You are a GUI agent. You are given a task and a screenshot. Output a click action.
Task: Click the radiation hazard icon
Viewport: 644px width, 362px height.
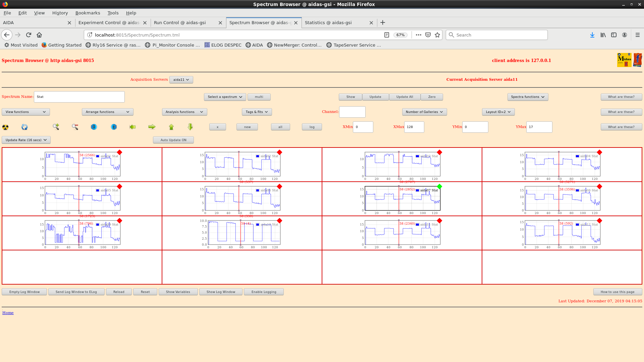[x=5, y=127]
